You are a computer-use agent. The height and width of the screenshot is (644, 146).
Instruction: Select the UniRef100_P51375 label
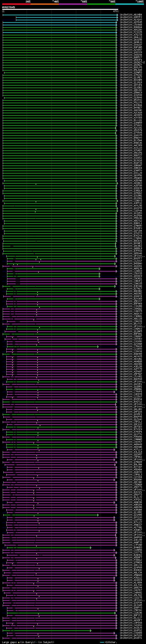click(x=131, y=103)
